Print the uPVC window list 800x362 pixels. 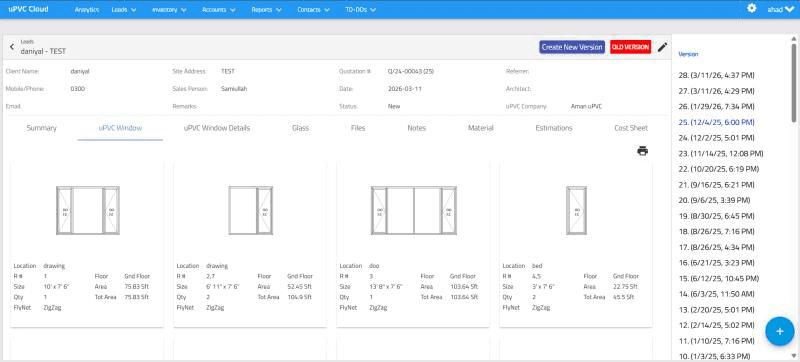[x=642, y=151]
